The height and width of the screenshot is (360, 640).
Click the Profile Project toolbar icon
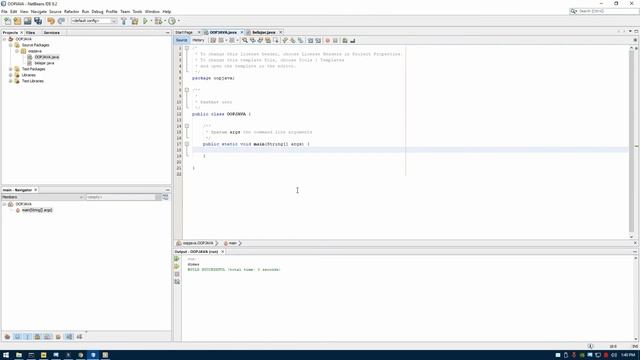tap(172, 21)
